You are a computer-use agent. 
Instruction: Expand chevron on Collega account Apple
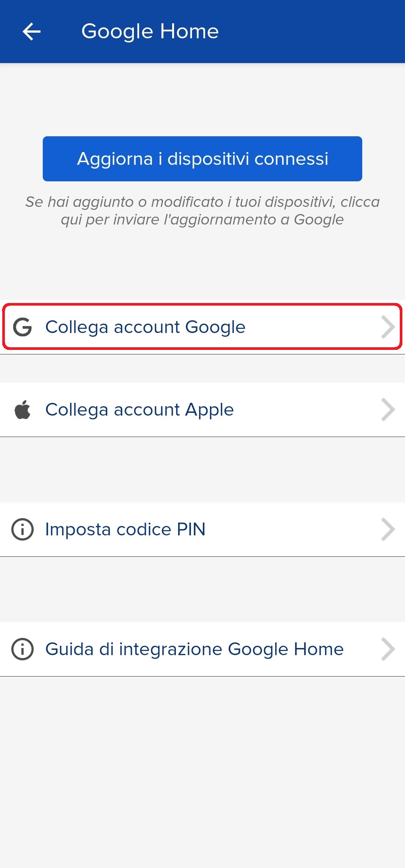point(388,410)
